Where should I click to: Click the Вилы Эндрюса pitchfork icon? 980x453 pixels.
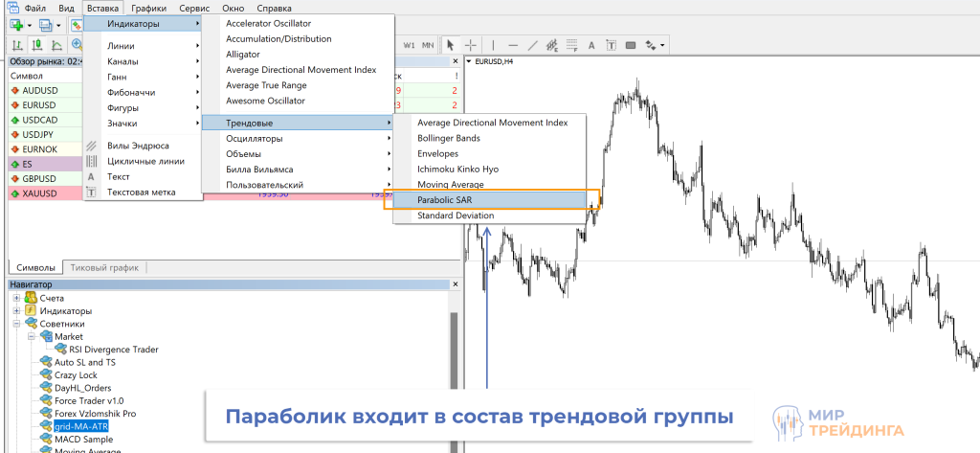pos(91,146)
